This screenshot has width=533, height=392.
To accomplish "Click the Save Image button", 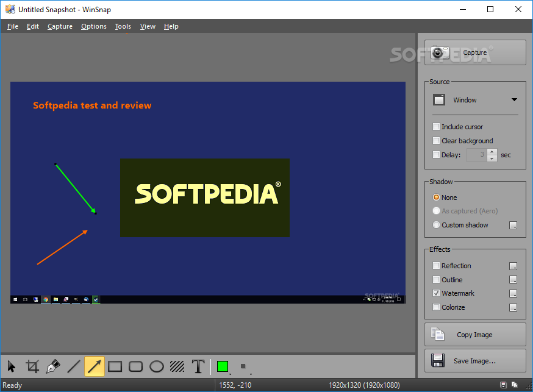I will (x=475, y=361).
